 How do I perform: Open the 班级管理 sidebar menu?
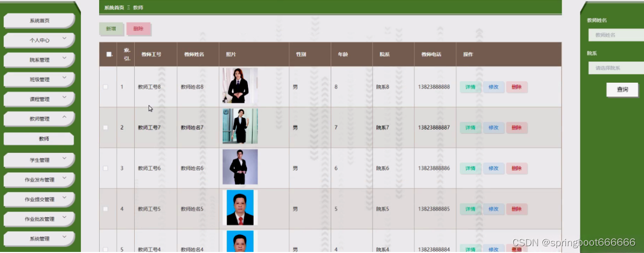click(x=39, y=80)
